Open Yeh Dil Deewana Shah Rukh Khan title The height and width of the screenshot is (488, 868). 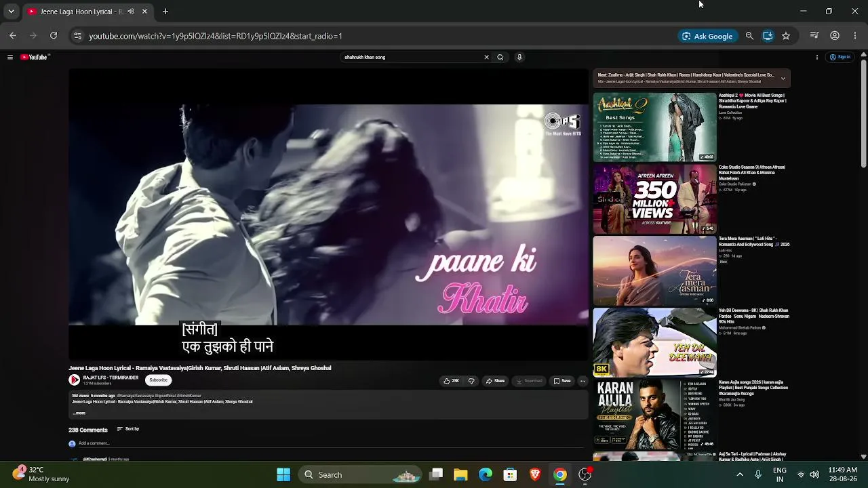[754, 316]
